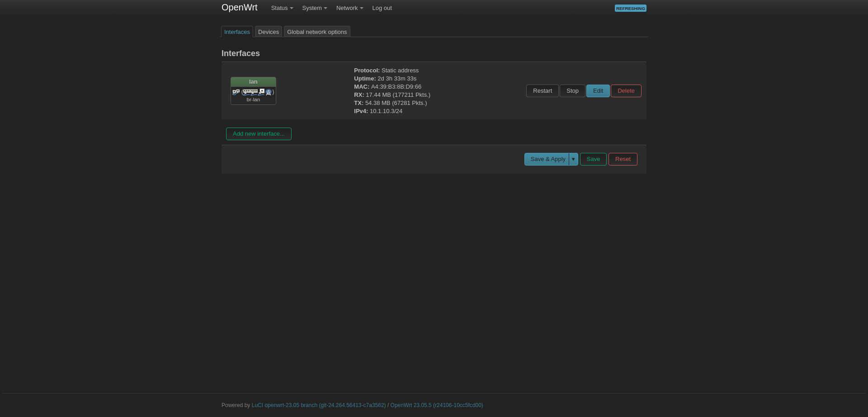Click the TX 54.38 MB statistic
The width and height of the screenshot is (868, 417).
coord(391,103)
